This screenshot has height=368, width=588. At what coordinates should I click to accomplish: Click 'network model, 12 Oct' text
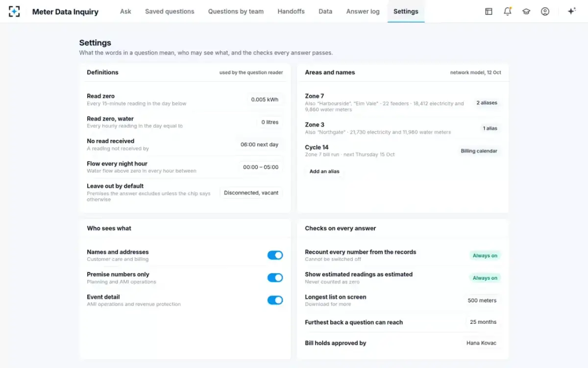[x=475, y=73]
